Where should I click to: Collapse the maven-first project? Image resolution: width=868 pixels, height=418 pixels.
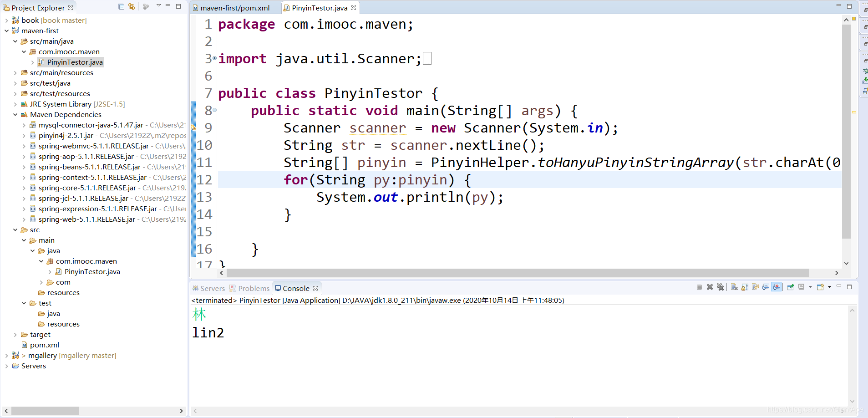pos(6,31)
